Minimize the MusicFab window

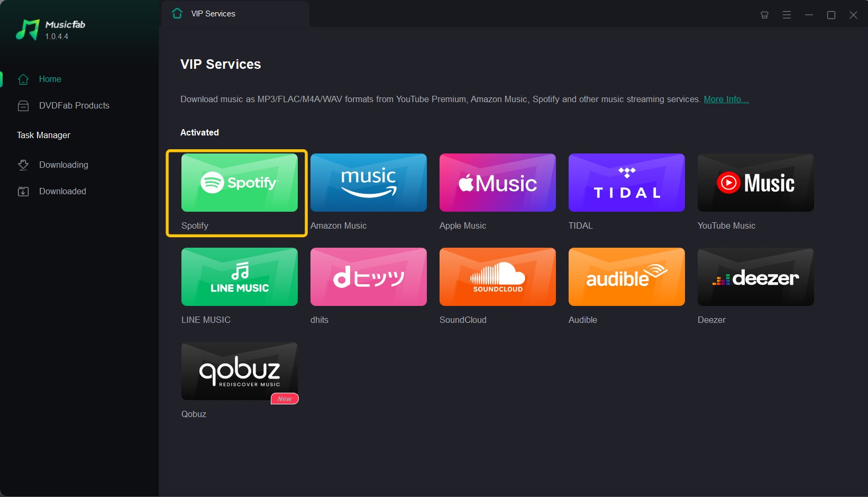click(809, 15)
